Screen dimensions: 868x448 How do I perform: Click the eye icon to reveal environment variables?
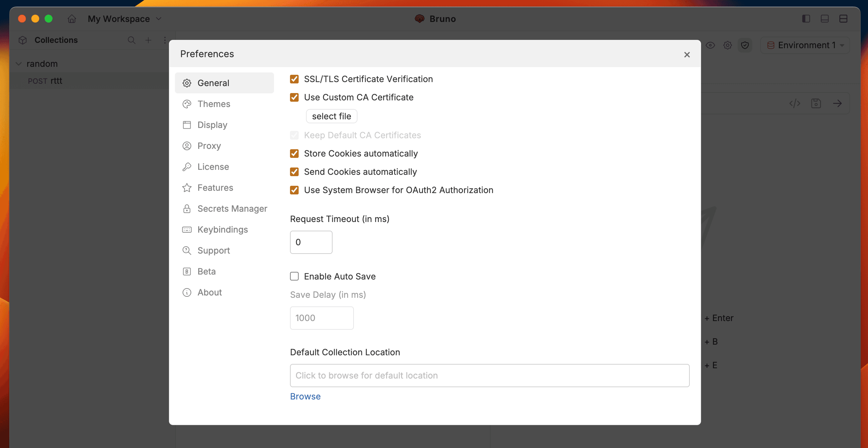click(x=711, y=45)
